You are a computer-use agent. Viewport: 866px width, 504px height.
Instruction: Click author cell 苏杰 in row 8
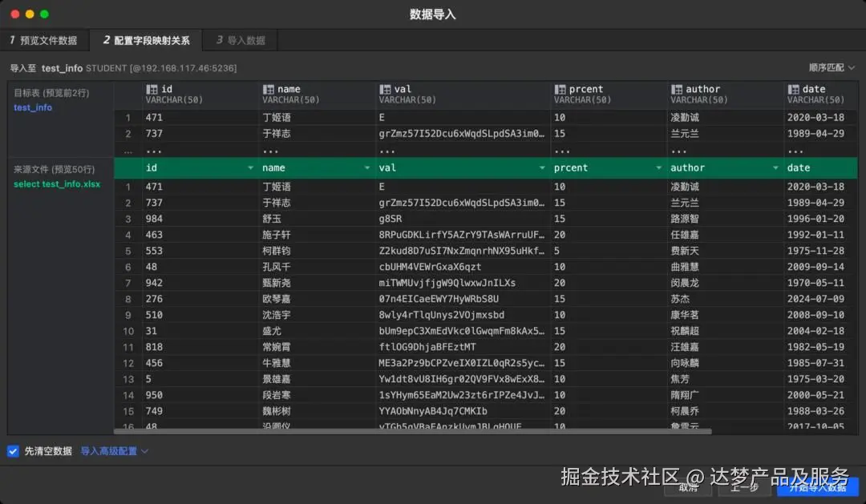[680, 299]
